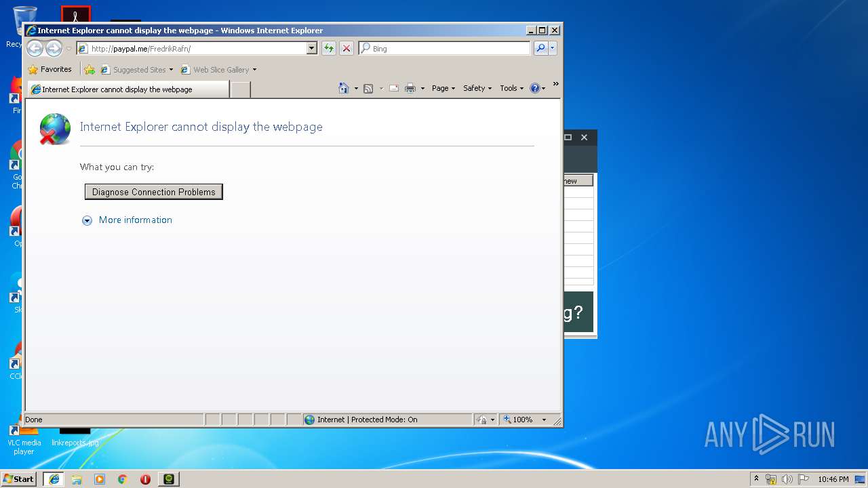Click the Show desktop button
Screen dimensions: 868x488
[861, 479]
